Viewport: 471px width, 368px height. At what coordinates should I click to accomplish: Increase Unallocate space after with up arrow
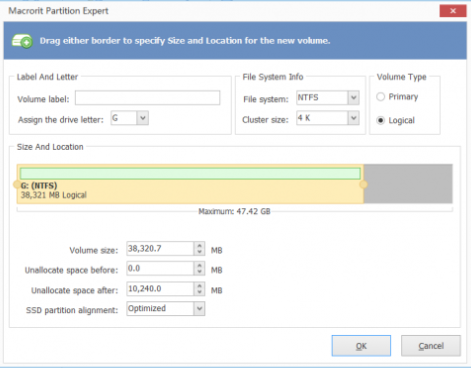199,285
